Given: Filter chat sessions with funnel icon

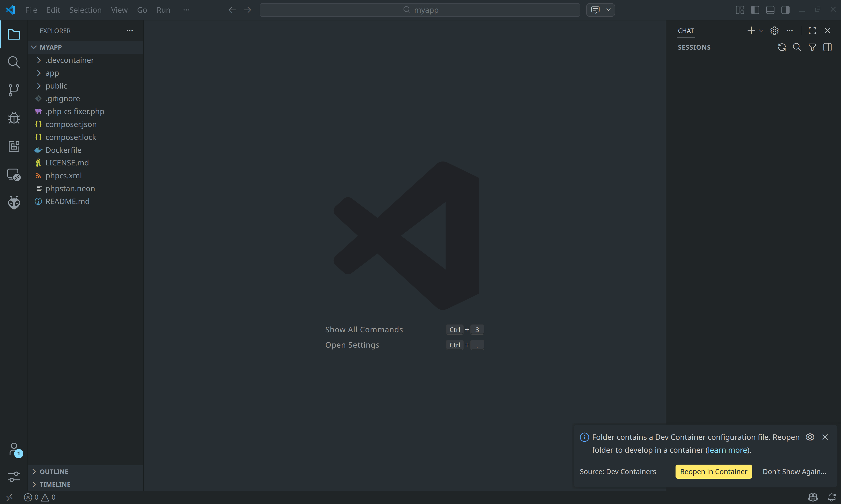Looking at the screenshot, I should pos(812,47).
